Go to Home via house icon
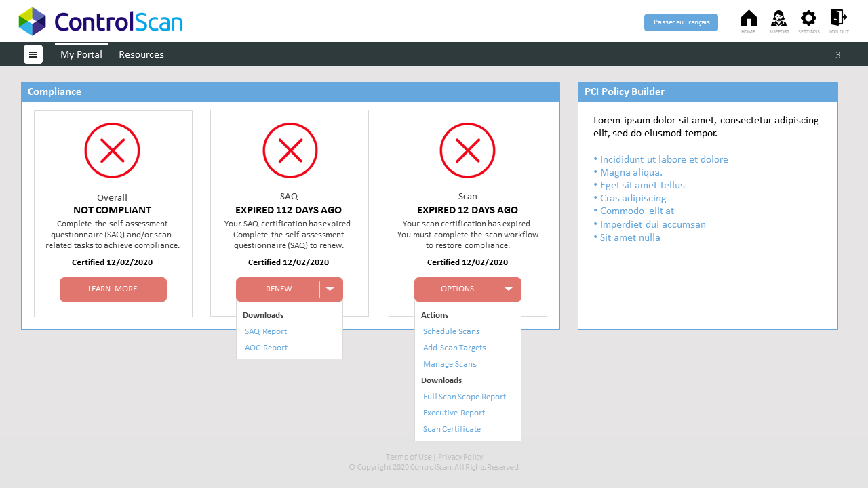This screenshot has height=488, width=868. pyautogui.click(x=749, y=18)
